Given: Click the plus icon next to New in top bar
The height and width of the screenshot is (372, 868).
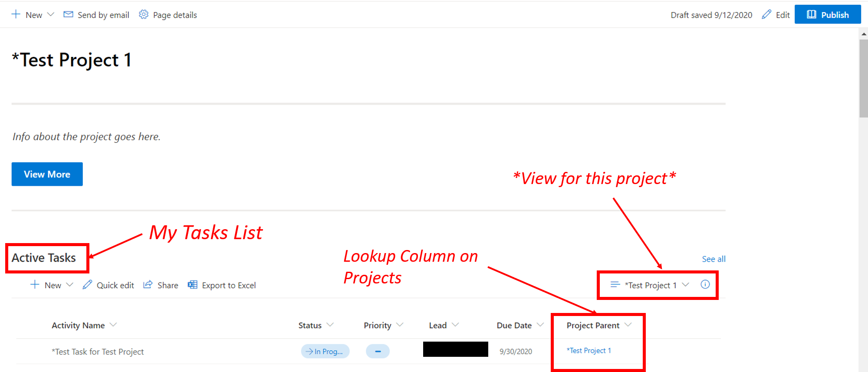Looking at the screenshot, I should 16,14.
